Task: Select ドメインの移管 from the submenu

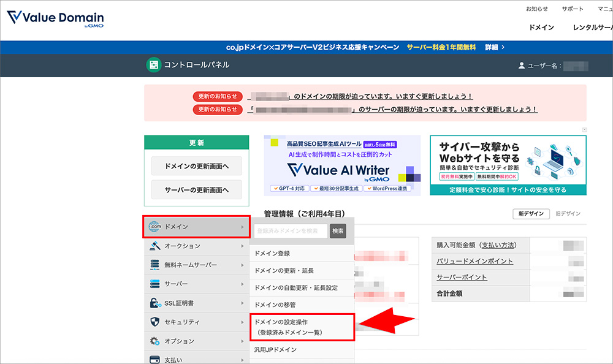Action: [276, 305]
